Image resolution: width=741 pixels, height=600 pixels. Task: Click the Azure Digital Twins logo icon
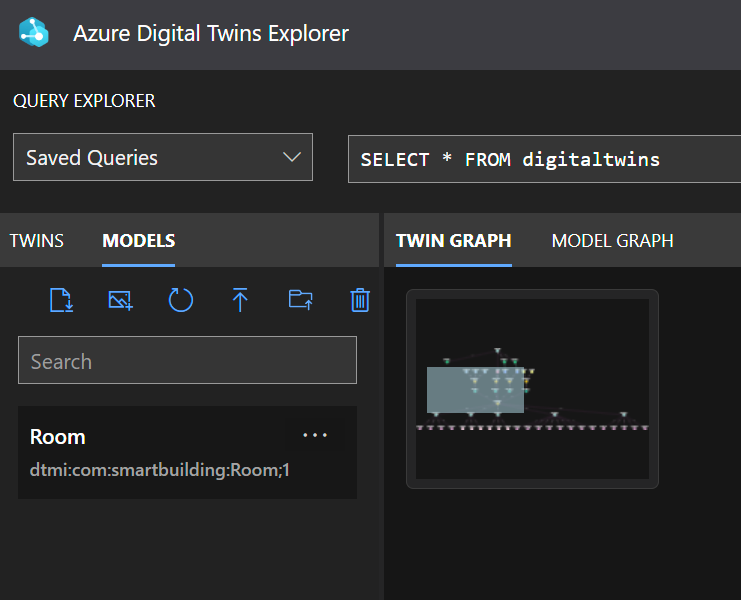pyautogui.click(x=34, y=33)
